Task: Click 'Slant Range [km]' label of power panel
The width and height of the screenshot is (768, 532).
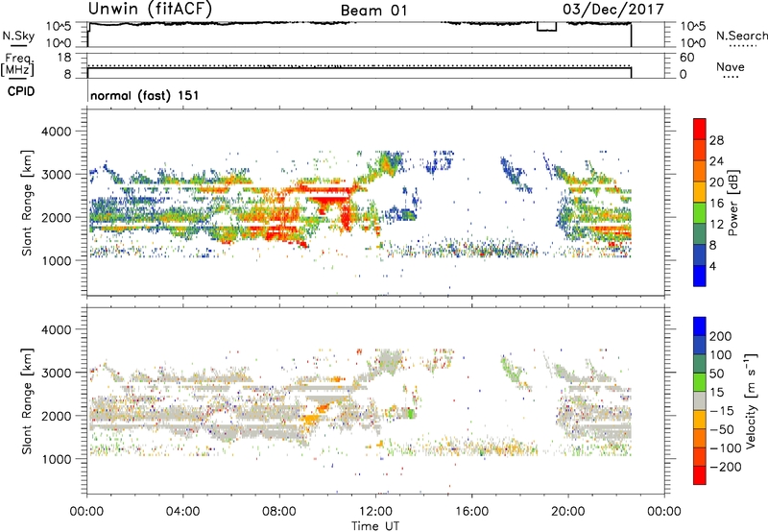Action: coord(27,203)
